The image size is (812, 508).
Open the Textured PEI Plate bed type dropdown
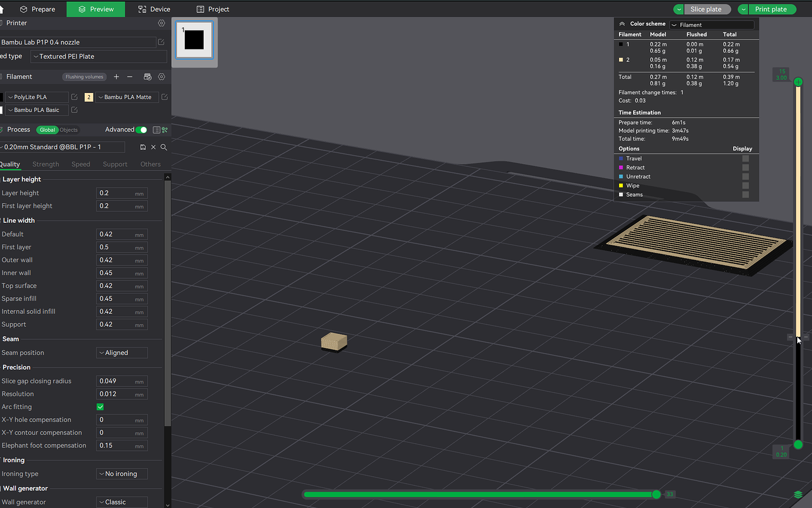pos(98,56)
